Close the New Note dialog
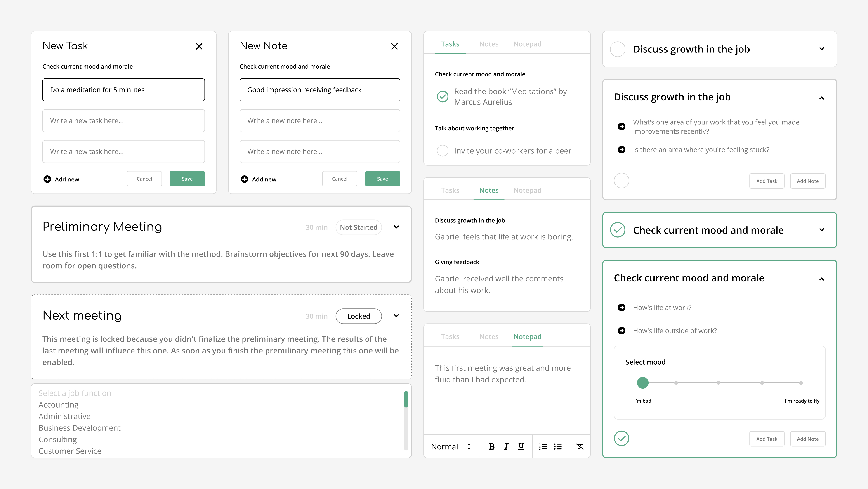 [x=394, y=46]
